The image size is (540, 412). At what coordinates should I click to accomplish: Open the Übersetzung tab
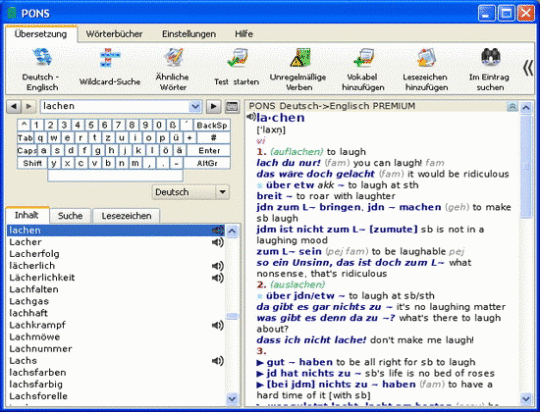click(x=41, y=34)
